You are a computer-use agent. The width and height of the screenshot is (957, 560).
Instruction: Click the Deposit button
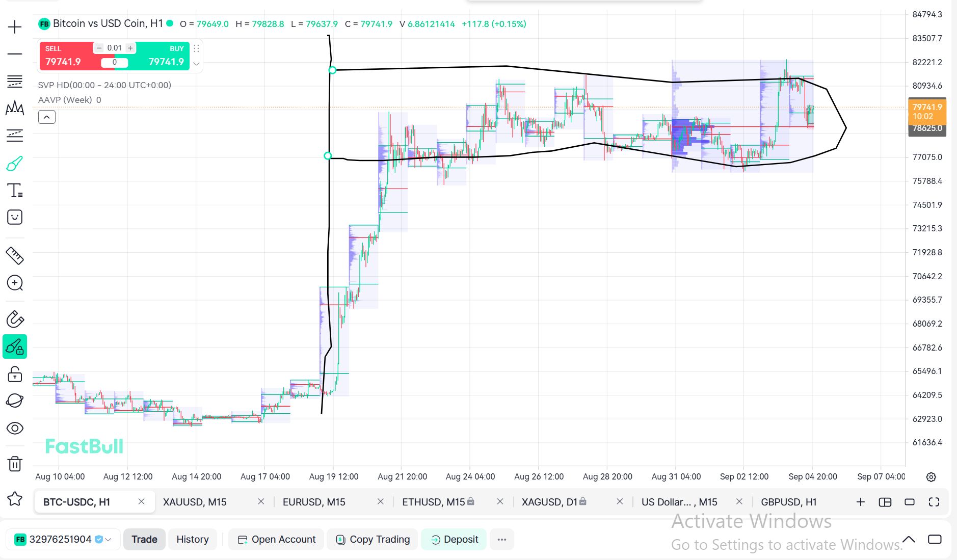click(x=454, y=540)
